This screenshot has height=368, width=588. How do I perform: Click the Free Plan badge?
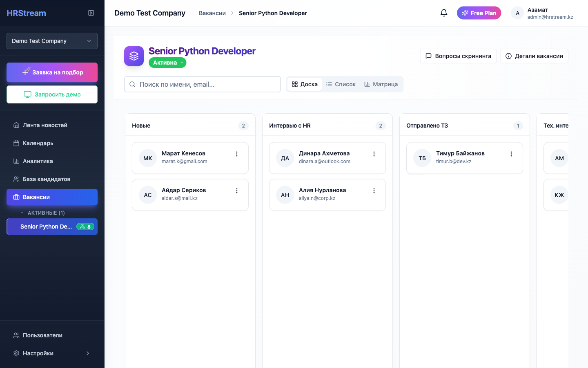coord(479,13)
